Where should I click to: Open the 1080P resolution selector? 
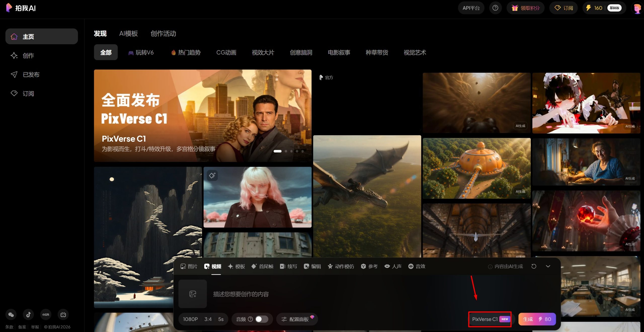pos(190,319)
